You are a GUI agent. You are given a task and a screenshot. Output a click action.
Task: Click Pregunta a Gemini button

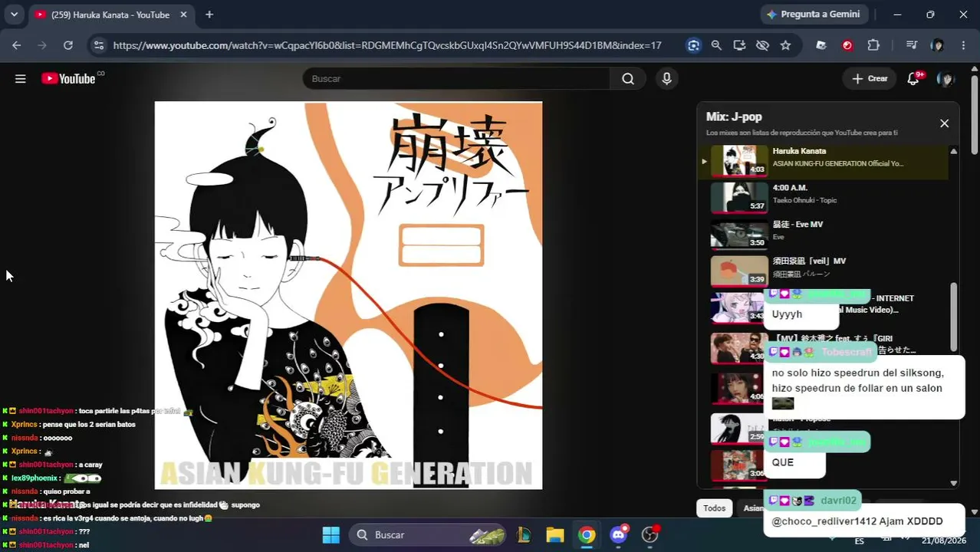tap(813, 14)
